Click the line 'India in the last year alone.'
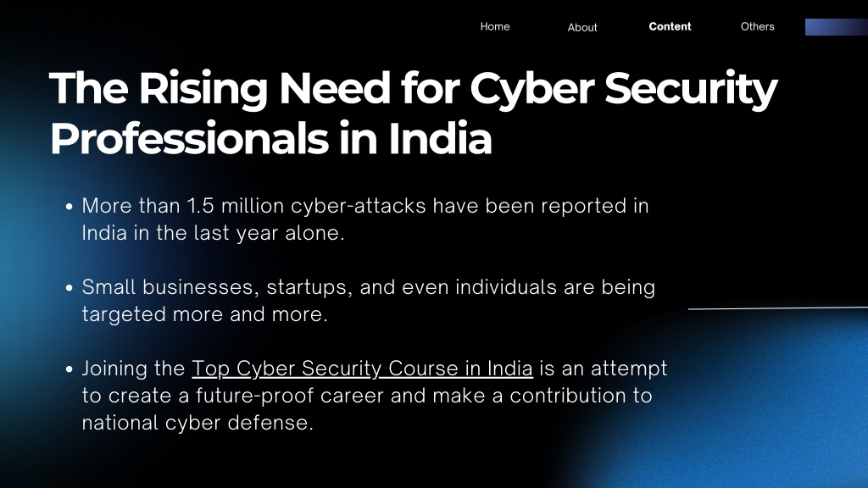 tap(213, 233)
